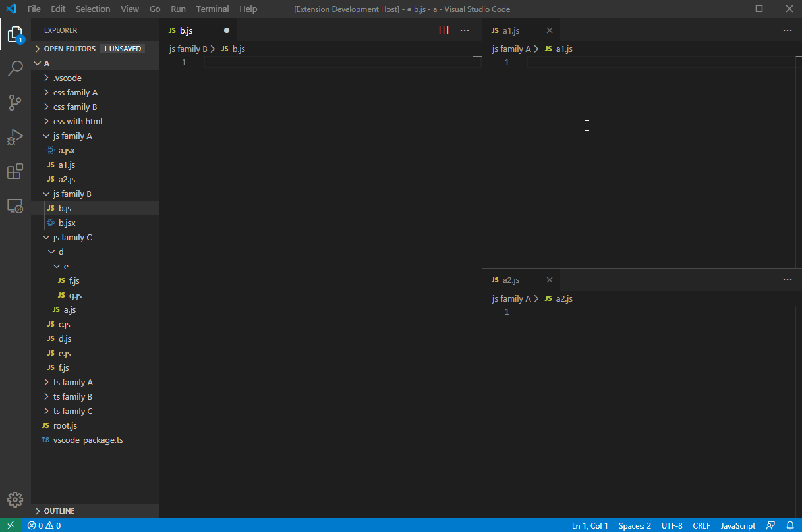Open the Source Control view
802x532 pixels.
click(x=15, y=103)
